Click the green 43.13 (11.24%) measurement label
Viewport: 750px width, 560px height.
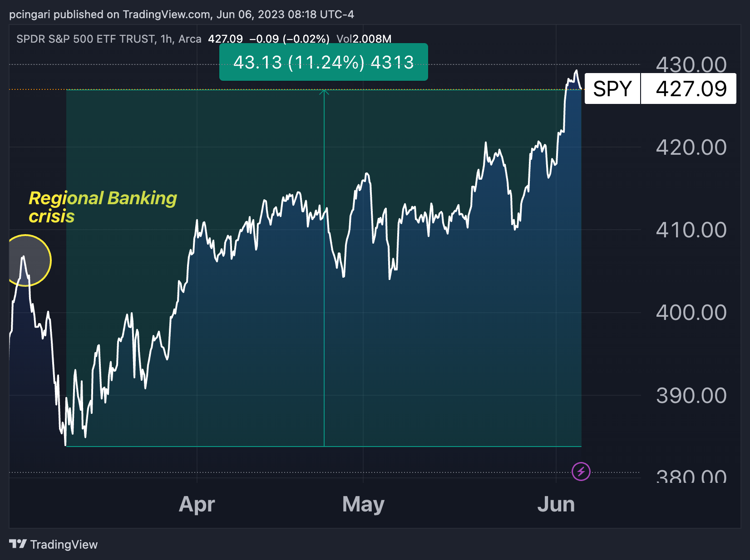(x=324, y=62)
